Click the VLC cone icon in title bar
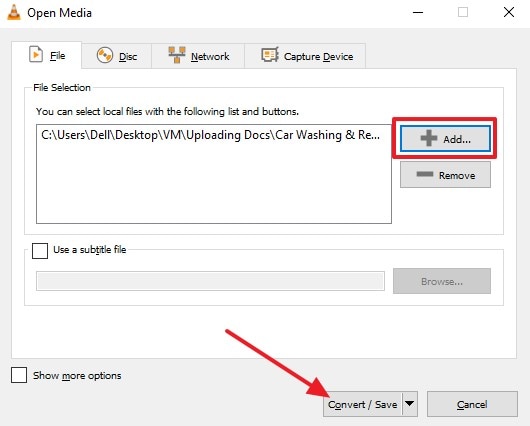530x426 pixels. click(14, 13)
